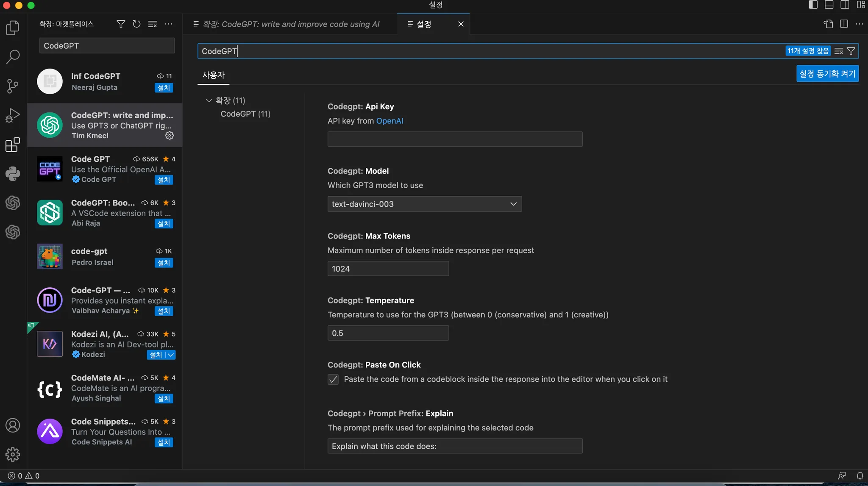
Task: Open the Explorer view in activity bar
Action: pyautogui.click(x=13, y=28)
